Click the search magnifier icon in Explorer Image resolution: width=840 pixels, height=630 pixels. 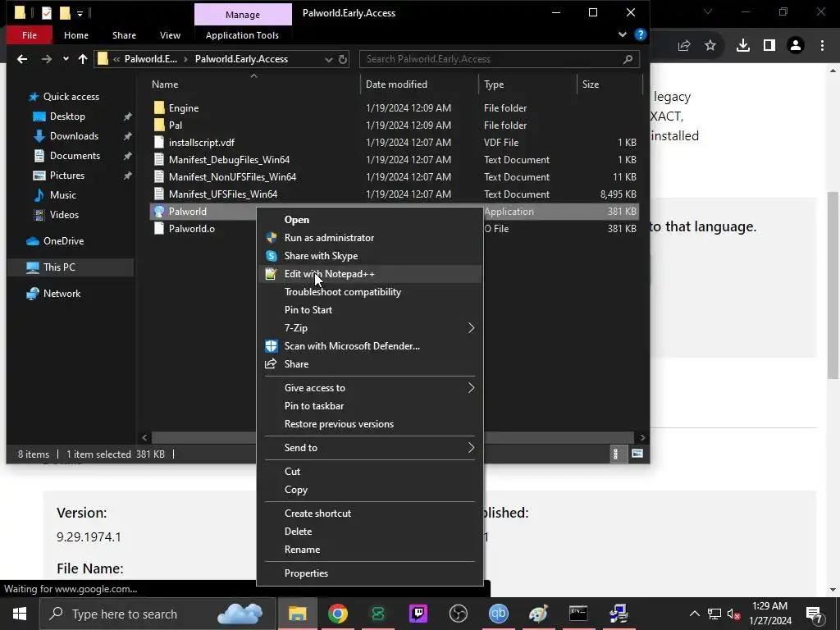click(x=628, y=59)
